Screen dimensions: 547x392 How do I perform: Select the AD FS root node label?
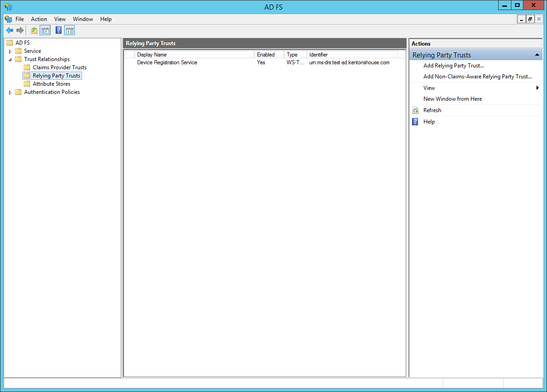22,43
